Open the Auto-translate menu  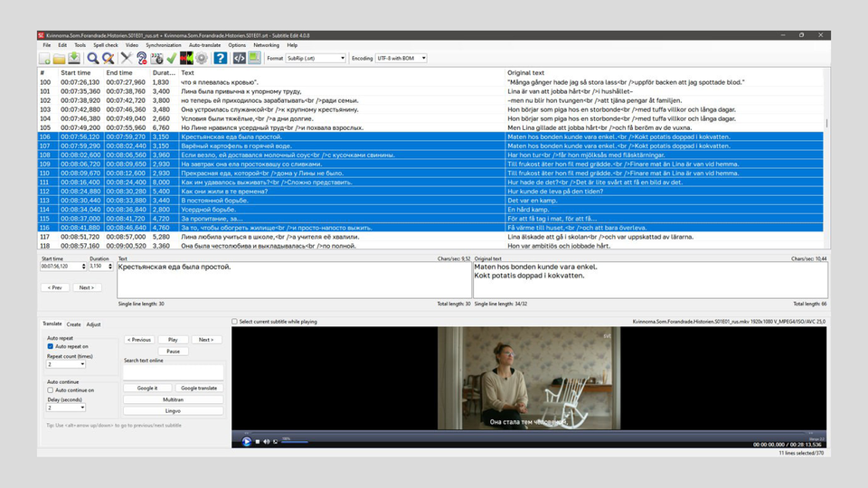205,45
